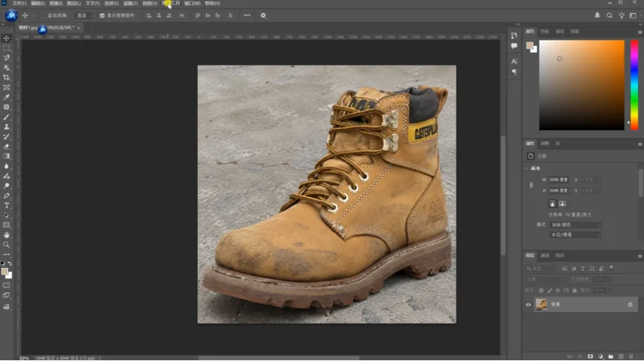Select the Rectangular Marquee tool
644x361 pixels.
coord(7,48)
